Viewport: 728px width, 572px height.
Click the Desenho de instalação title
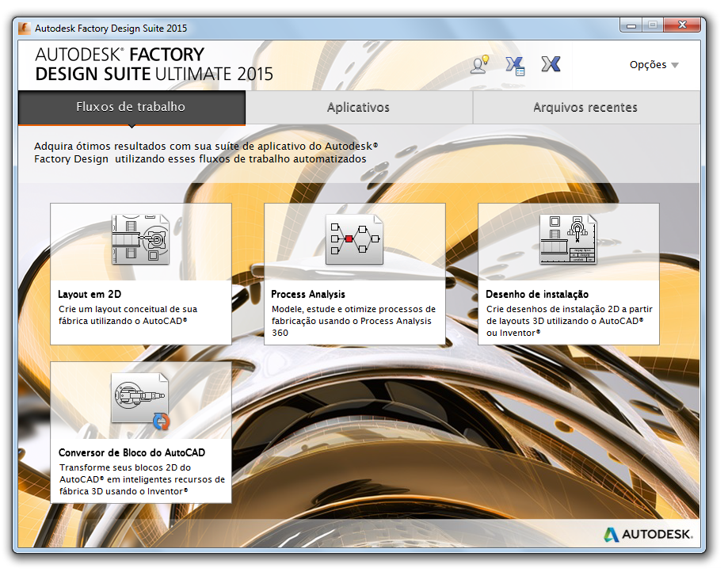[537, 295]
